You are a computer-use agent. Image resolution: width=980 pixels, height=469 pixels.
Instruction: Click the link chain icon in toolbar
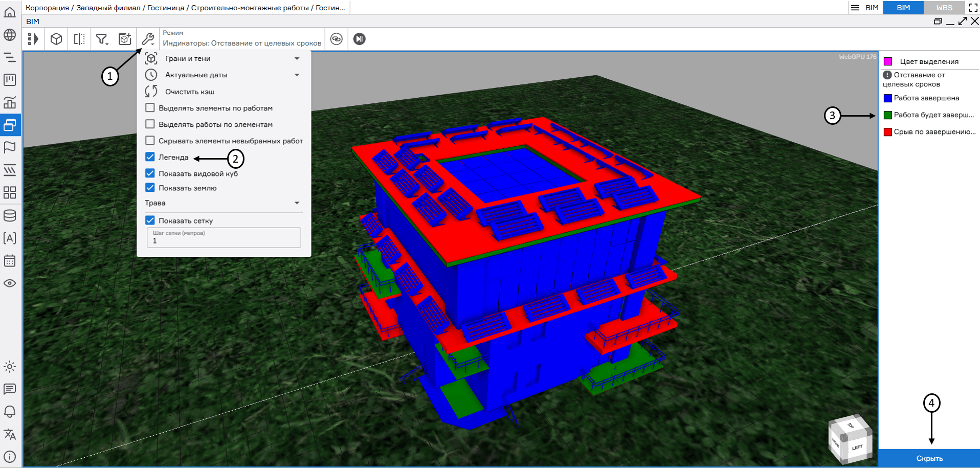pyautogui.click(x=336, y=39)
